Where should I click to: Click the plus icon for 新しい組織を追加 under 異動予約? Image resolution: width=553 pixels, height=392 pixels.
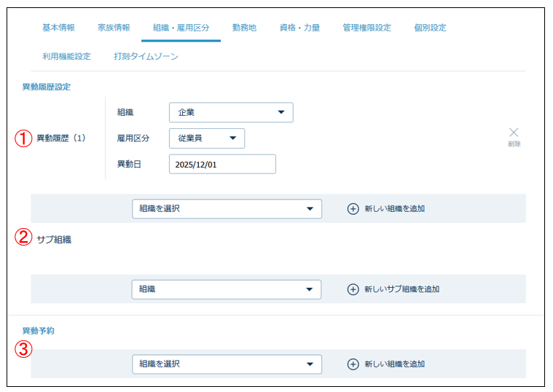353,364
